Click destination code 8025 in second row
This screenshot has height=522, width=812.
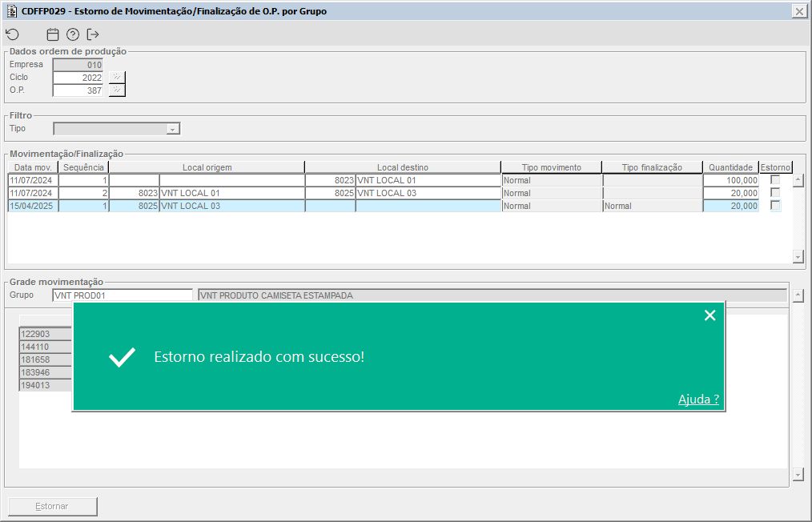331,193
